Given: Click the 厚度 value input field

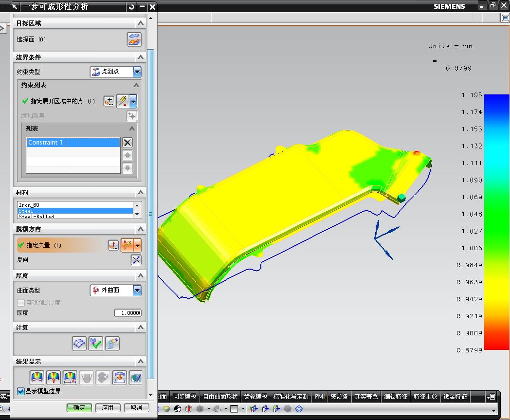Looking at the screenshot, I should pyautogui.click(x=128, y=313).
